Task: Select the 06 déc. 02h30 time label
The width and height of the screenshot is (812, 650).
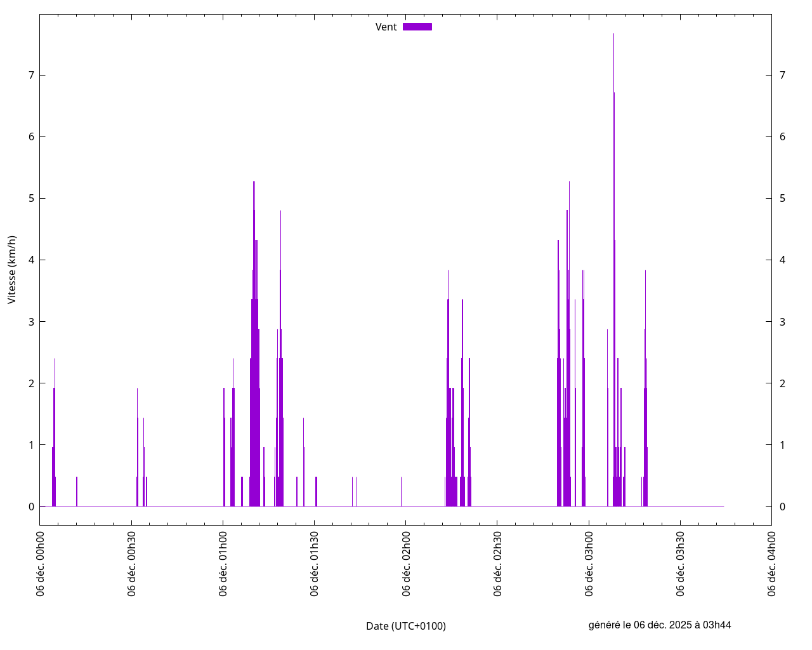Action: (497, 564)
